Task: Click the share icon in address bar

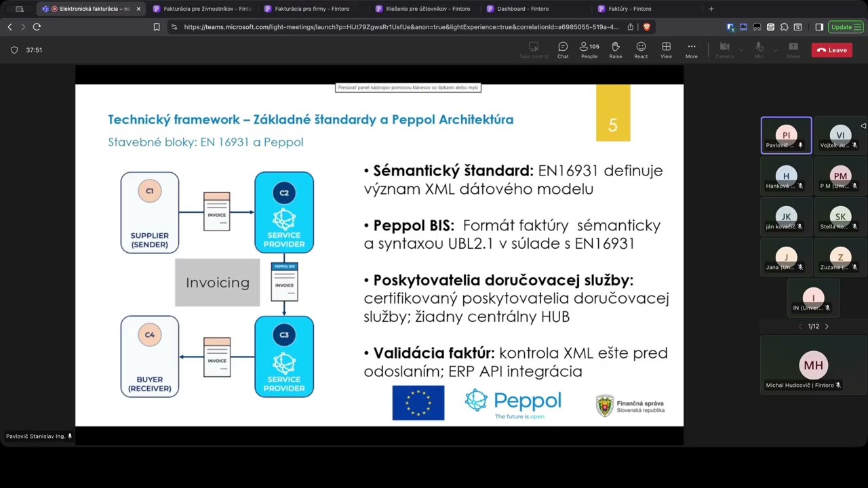Action: click(x=631, y=27)
